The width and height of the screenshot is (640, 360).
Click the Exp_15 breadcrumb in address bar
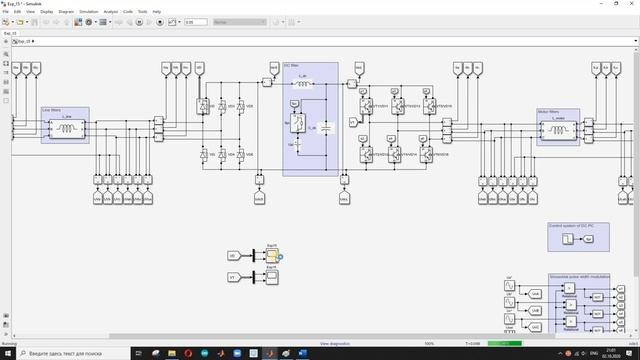coord(24,41)
